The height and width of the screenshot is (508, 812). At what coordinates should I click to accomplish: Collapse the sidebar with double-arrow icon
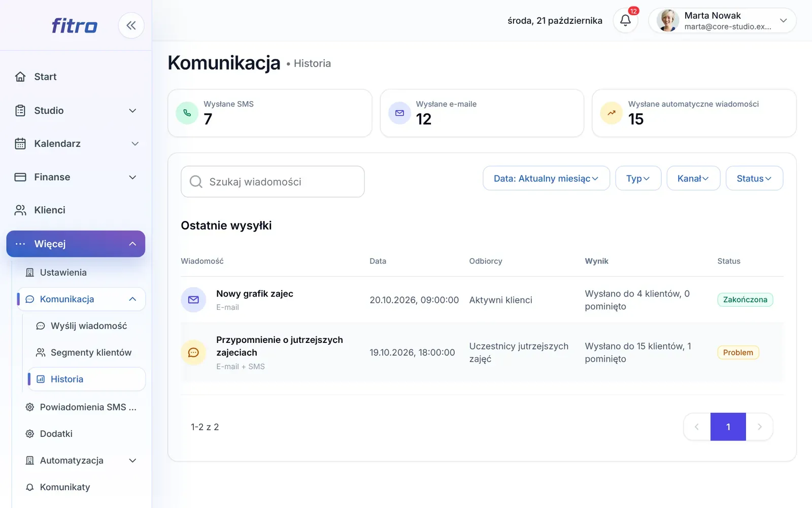(131, 25)
